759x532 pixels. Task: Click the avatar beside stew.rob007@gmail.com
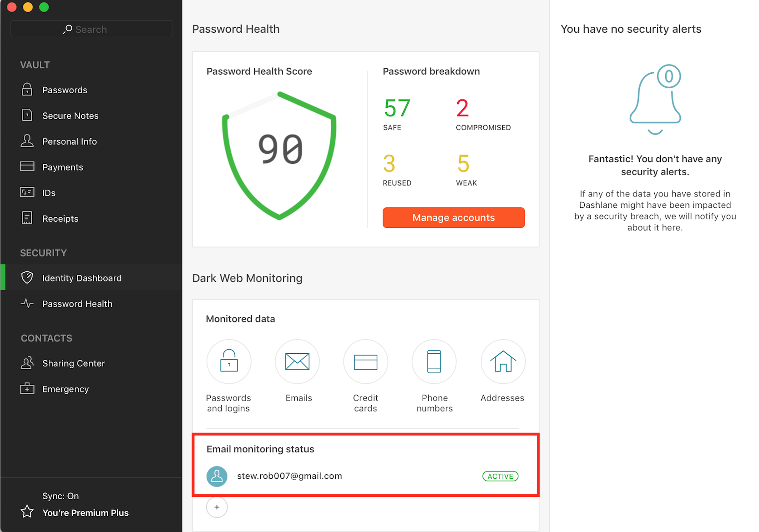click(x=217, y=476)
